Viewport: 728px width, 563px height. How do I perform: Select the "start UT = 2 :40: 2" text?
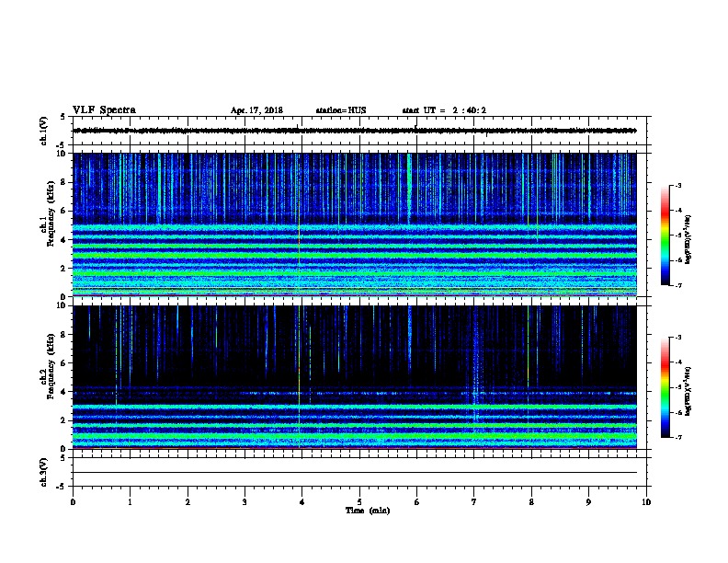(x=444, y=110)
